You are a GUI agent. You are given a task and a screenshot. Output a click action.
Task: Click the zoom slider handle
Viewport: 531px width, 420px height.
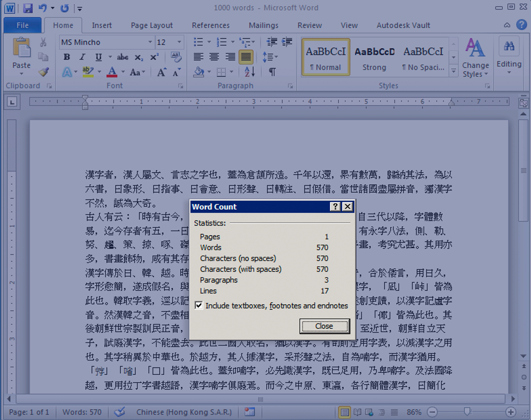(x=467, y=412)
